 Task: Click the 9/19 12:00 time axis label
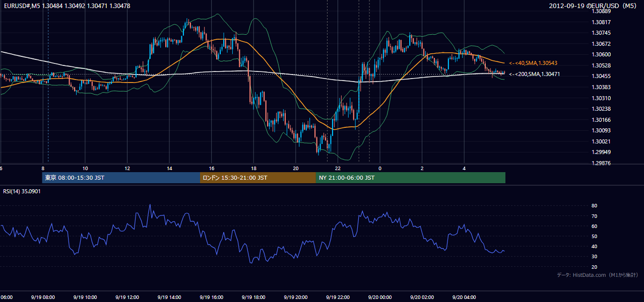pyautogui.click(x=127, y=297)
